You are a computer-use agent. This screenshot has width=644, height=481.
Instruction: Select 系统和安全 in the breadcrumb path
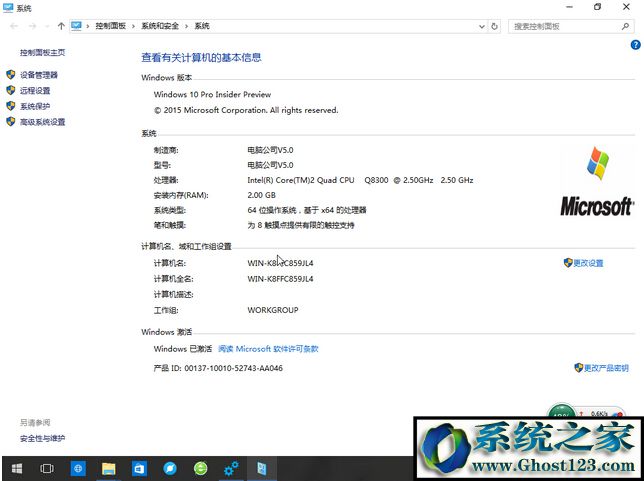coord(160,26)
